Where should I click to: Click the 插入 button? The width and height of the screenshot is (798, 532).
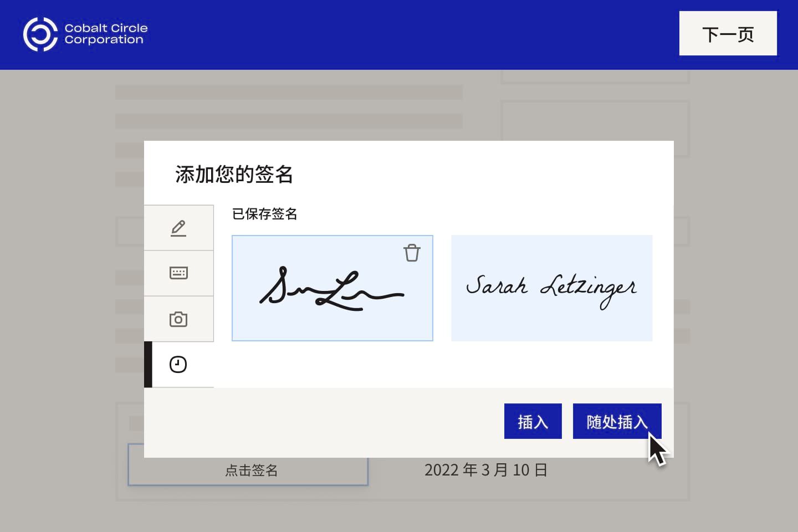tap(533, 421)
